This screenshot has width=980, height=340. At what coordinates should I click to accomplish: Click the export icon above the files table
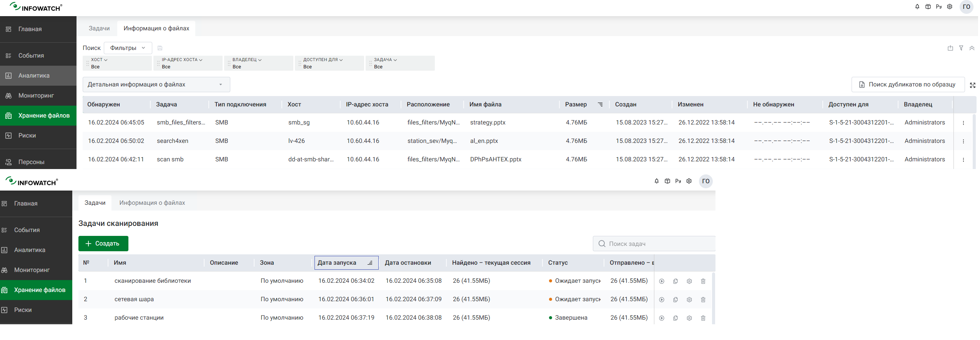coord(950,48)
